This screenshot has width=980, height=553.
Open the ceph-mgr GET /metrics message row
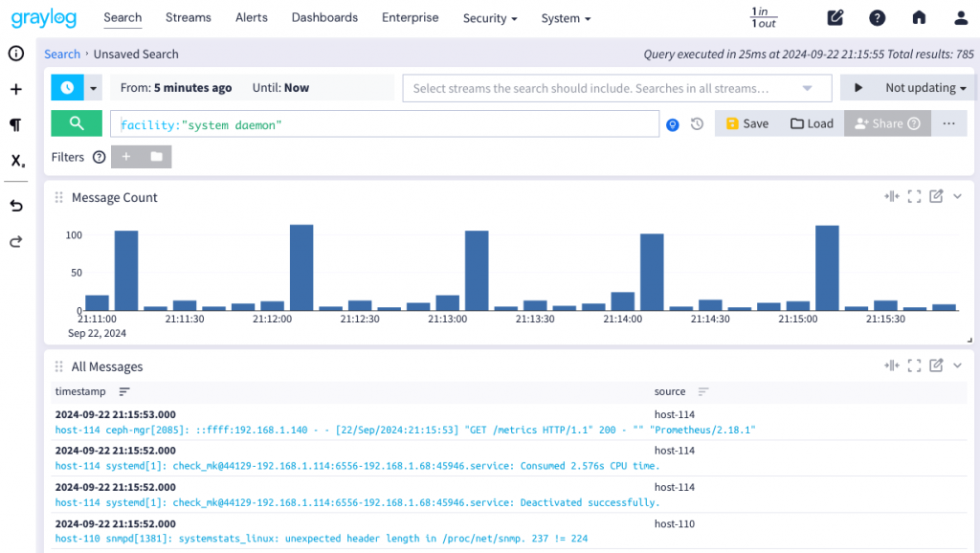pyautogui.click(x=405, y=430)
